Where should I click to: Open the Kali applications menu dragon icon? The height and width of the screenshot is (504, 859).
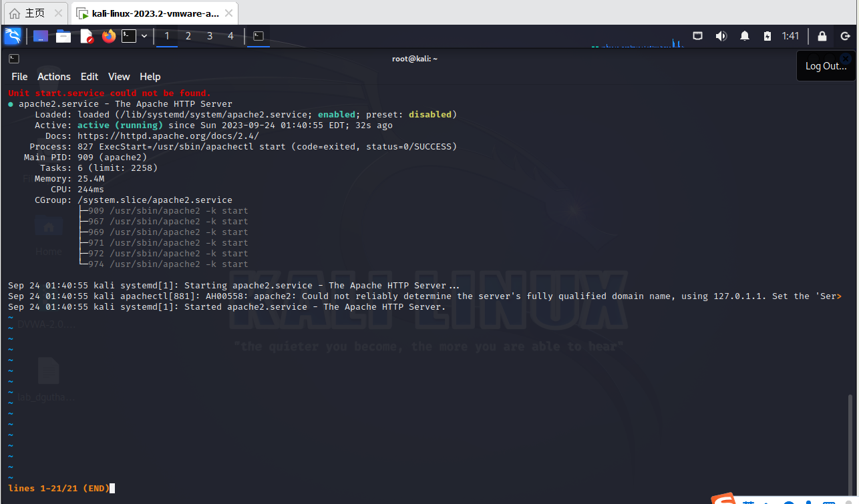click(13, 36)
